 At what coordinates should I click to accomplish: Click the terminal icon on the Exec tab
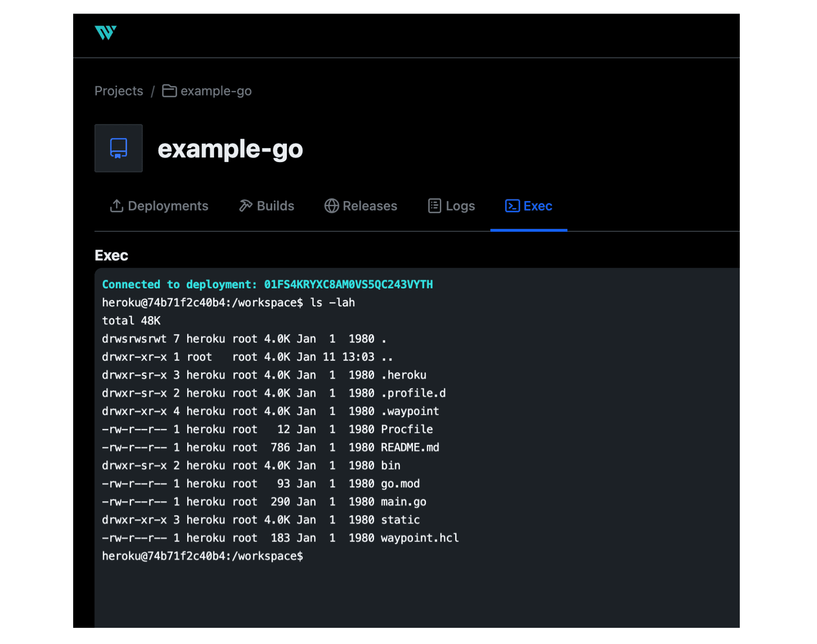[x=512, y=206]
